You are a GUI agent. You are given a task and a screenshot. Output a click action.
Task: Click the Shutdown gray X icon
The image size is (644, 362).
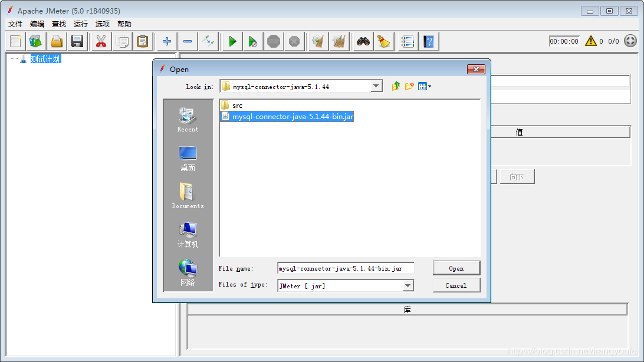[294, 41]
